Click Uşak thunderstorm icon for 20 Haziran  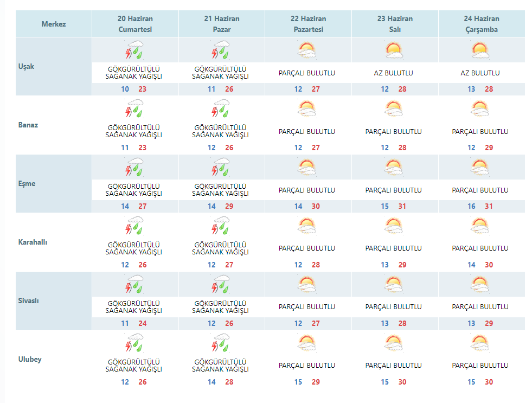tap(134, 50)
